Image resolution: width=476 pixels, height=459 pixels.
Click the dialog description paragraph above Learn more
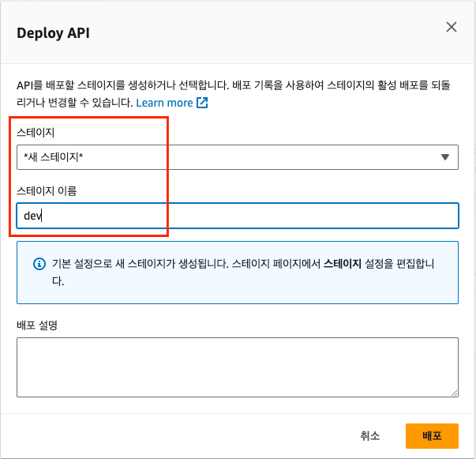[x=237, y=87]
